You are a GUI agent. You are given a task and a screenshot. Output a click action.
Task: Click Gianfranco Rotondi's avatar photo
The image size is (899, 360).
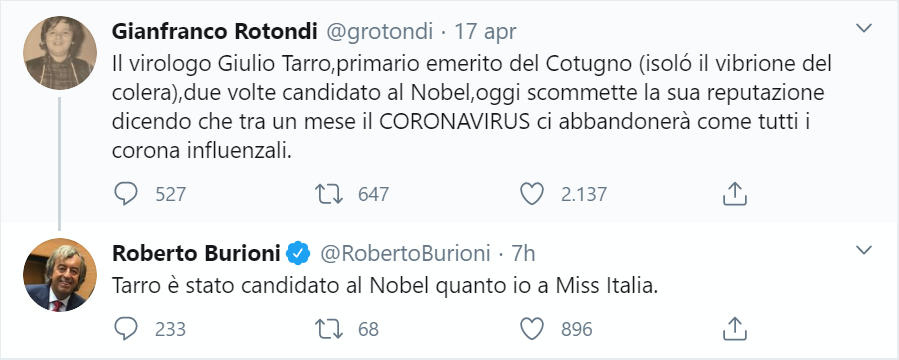tap(60, 53)
